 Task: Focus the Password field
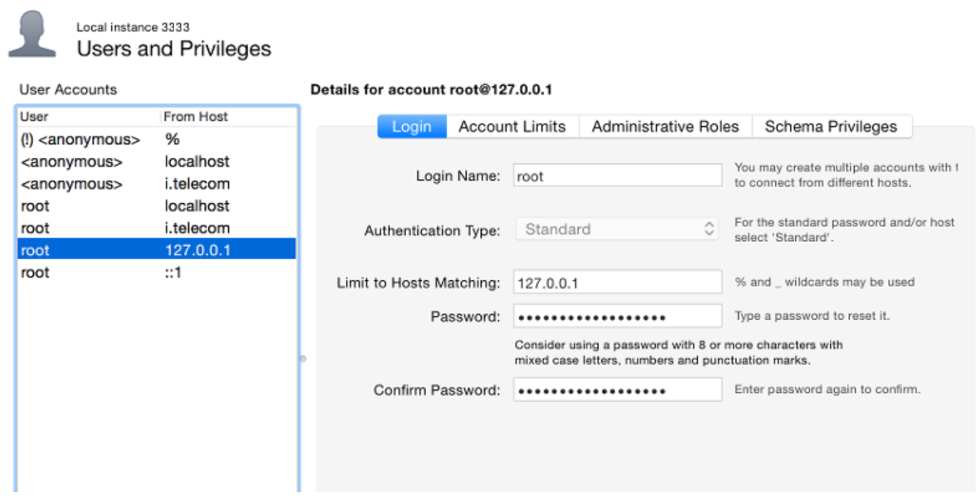pyautogui.click(x=617, y=317)
